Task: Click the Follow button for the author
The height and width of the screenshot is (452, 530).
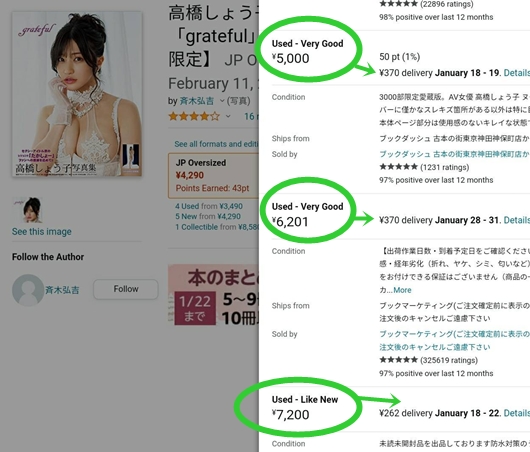Action: [x=126, y=289]
